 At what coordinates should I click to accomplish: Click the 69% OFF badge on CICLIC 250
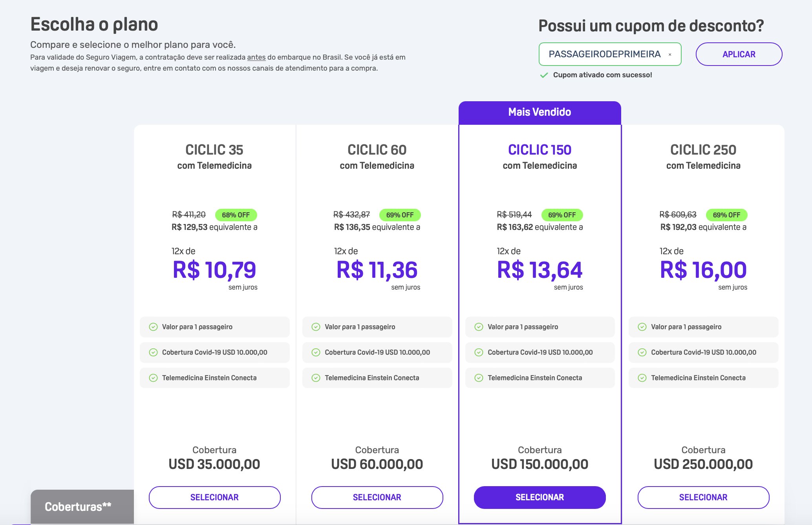point(726,215)
